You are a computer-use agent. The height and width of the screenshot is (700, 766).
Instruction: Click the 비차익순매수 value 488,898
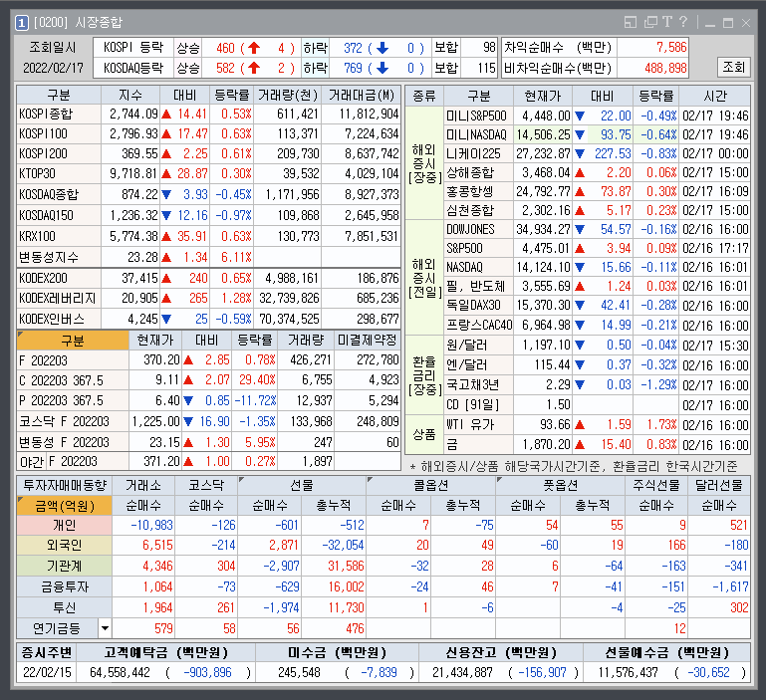665,68
